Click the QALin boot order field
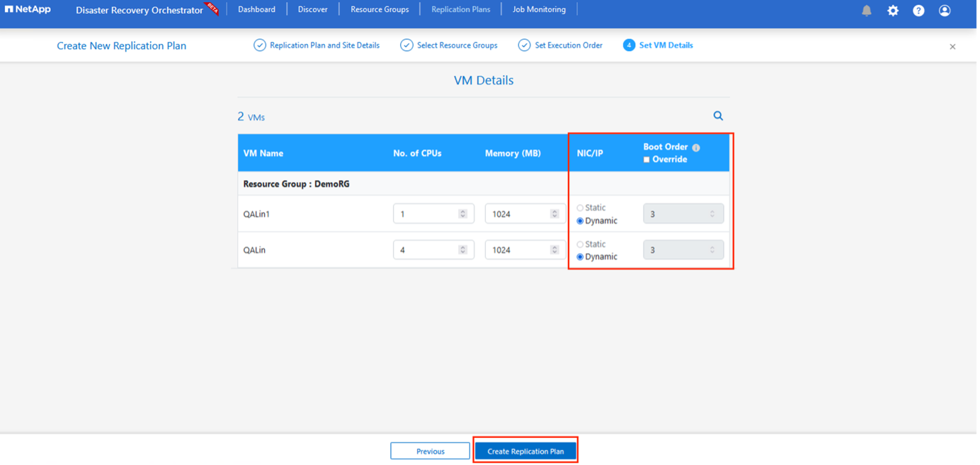The height and width of the screenshot is (465, 980). click(x=683, y=250)
